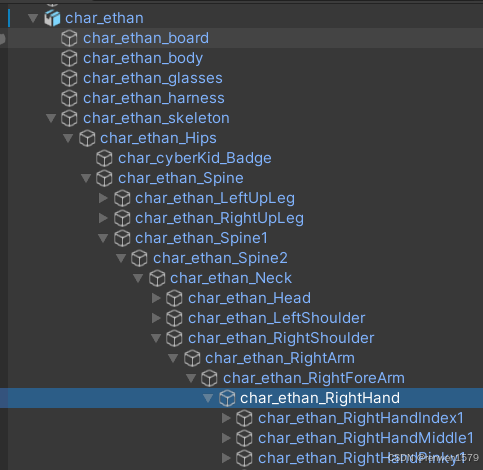This screenshot has height=470, width=483.
Task: Collapse the char_ethan_Neck node
Action: [138, 278]
